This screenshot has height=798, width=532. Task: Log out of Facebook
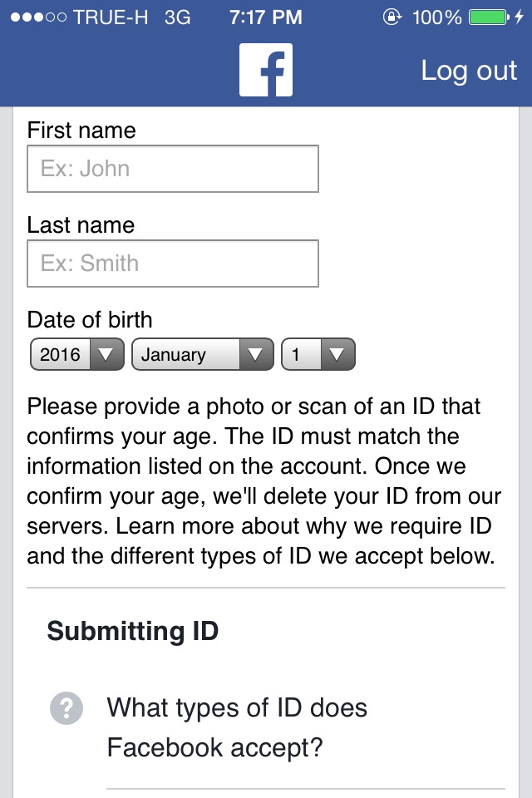tap(469, 70)
